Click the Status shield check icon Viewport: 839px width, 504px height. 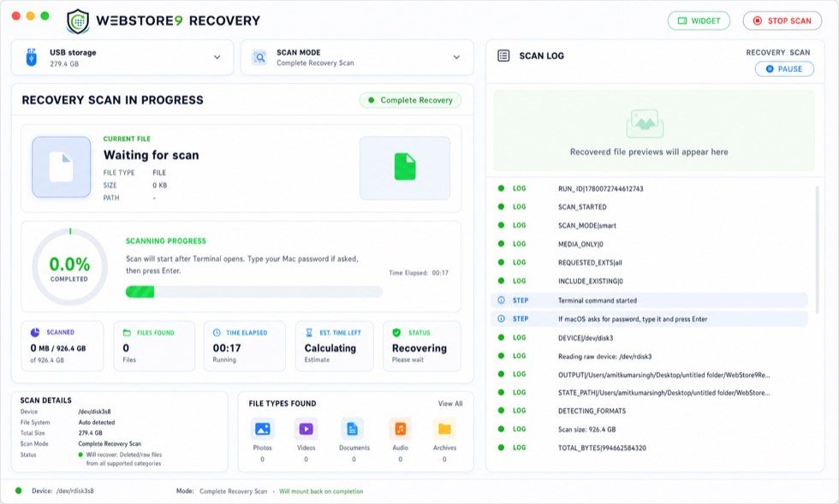pyautogui.click(x=396, y=332)
